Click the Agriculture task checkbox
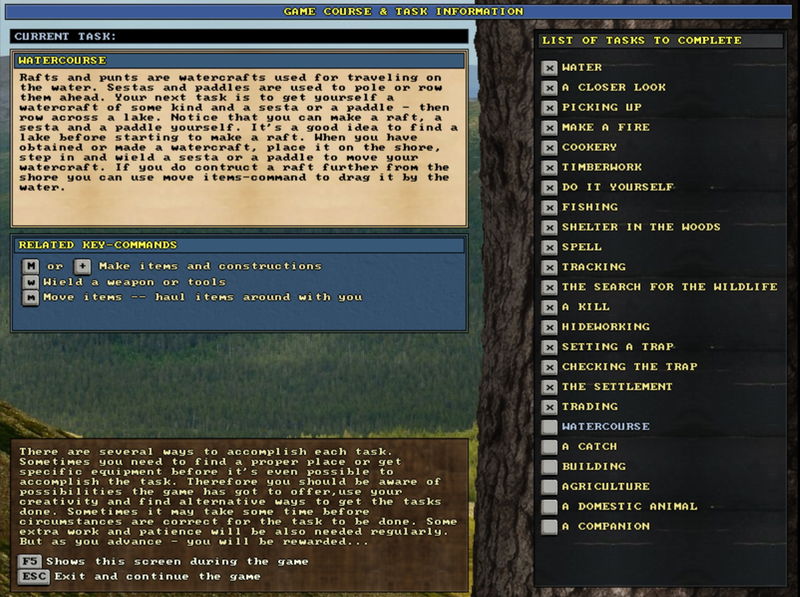The width and height of the screenshot is (800, 597). click(x=549, y=487)
